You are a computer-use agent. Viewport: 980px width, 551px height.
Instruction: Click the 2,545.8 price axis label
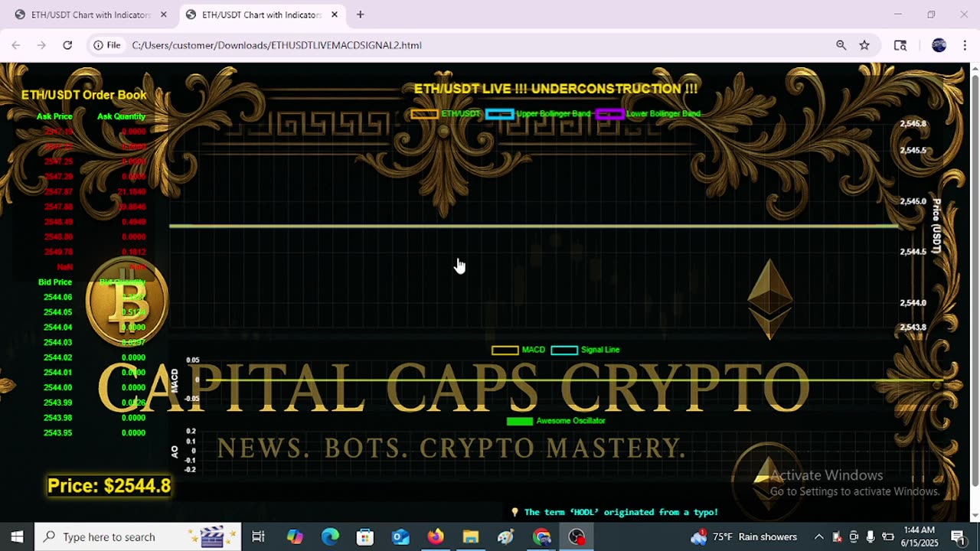click(913, 123)
